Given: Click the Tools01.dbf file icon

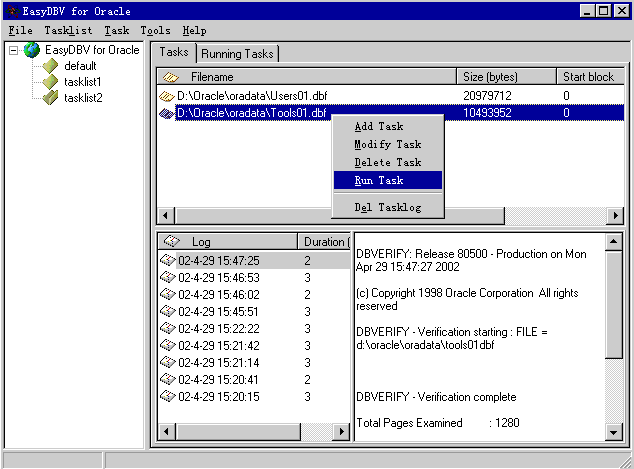Looking at the screenshot, I should point(167,113).
